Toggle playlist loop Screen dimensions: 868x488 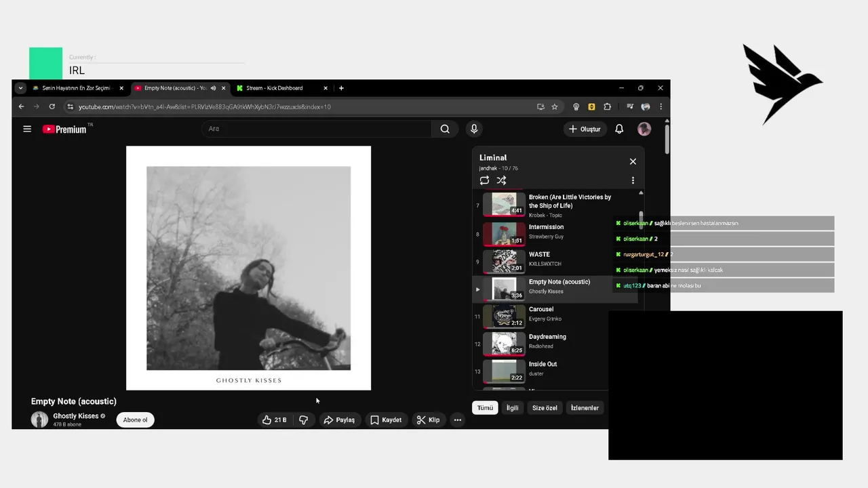click(484, 180)
